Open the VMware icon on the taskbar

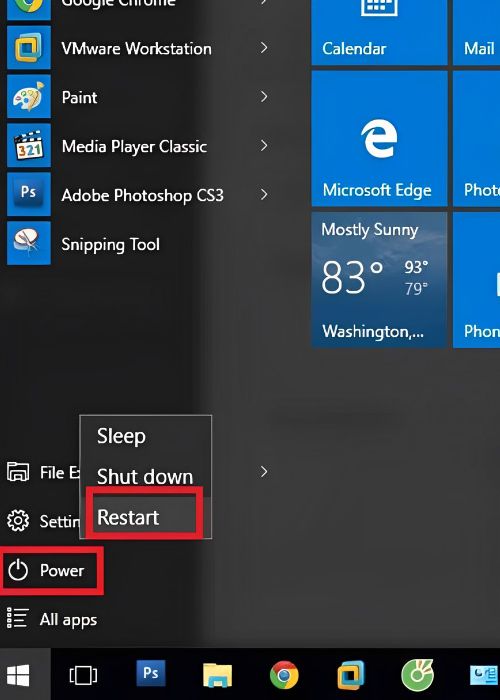pos(351,675)
